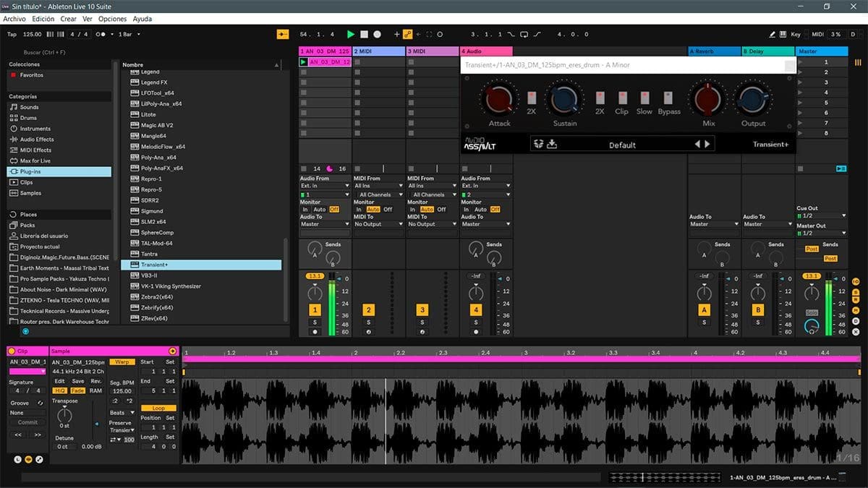This screenshot has height=488, width=868.
Task: Open track 2 MIDI From All Ins dropdown
Action: (x=379, y=186)
